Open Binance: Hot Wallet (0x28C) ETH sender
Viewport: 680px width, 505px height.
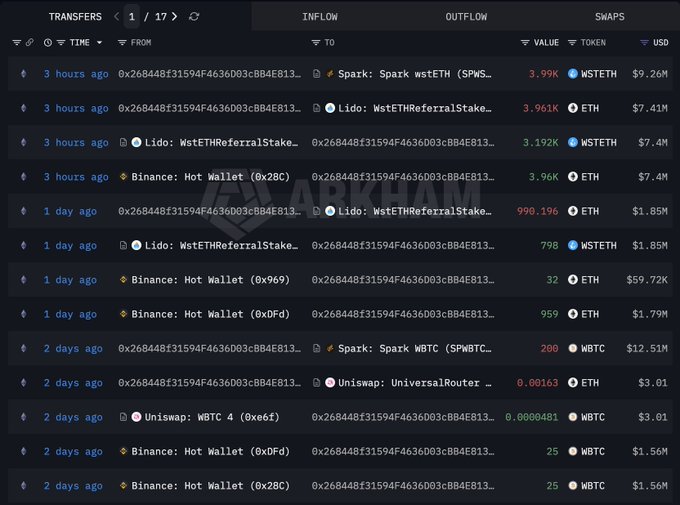click(x=210, y=177)
